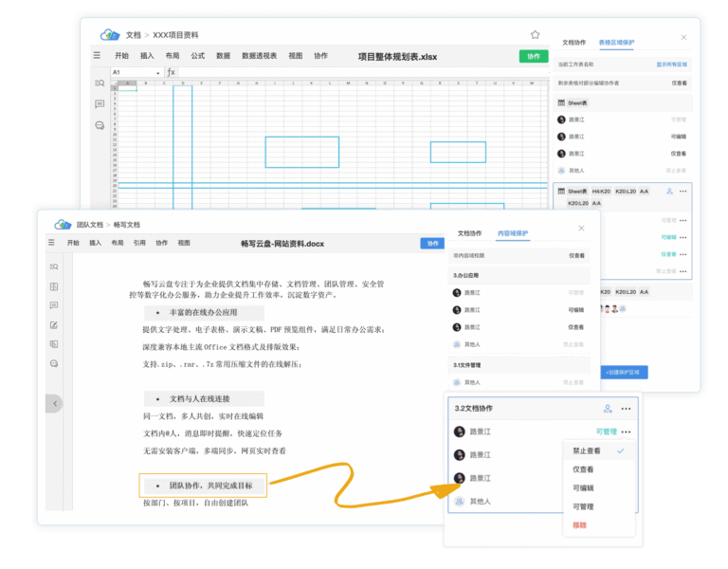Add a collaborator to the Sheet表 H4:K20 region
728x569 pixels.
[x=669, y=192]
